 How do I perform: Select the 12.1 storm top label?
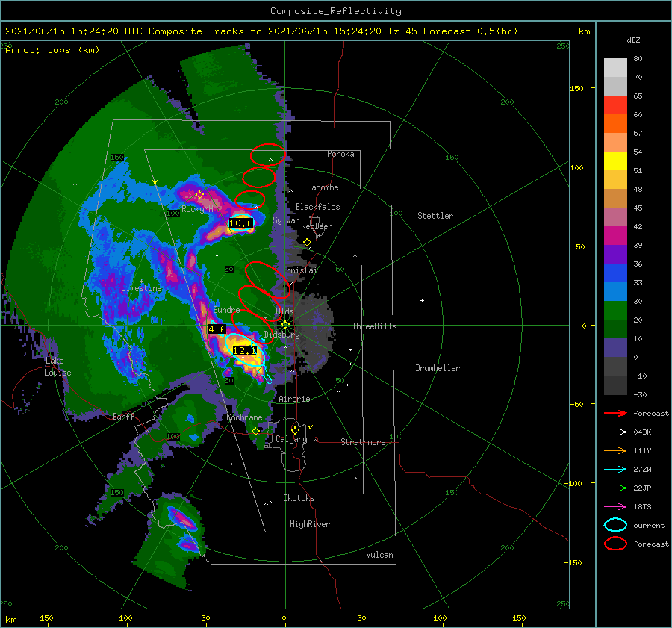tap(245, 350)
